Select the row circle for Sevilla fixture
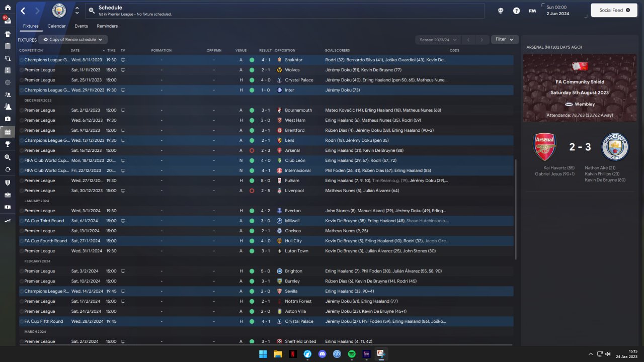This screenshot has width=644, height=362. [22, 291]
